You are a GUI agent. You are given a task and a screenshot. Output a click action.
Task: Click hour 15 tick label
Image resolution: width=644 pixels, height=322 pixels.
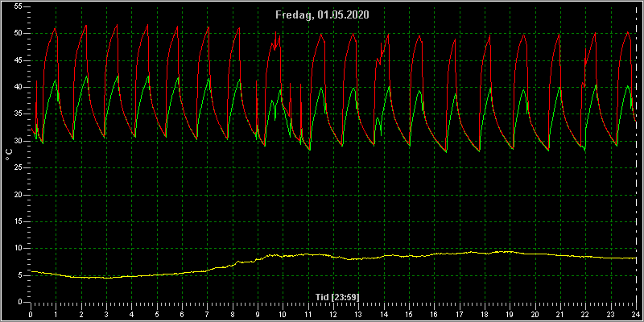[409, 315]
